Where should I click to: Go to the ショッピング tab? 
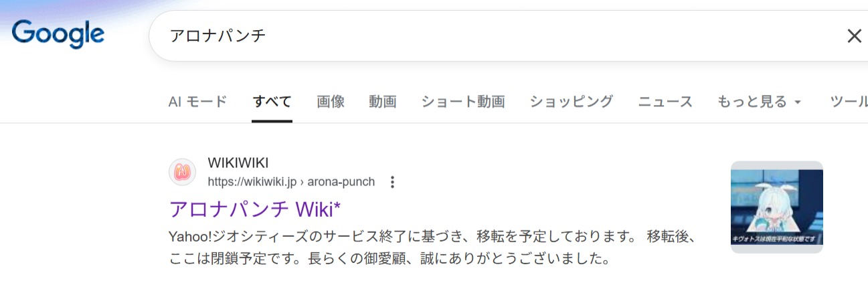click(x=572, y=102)
